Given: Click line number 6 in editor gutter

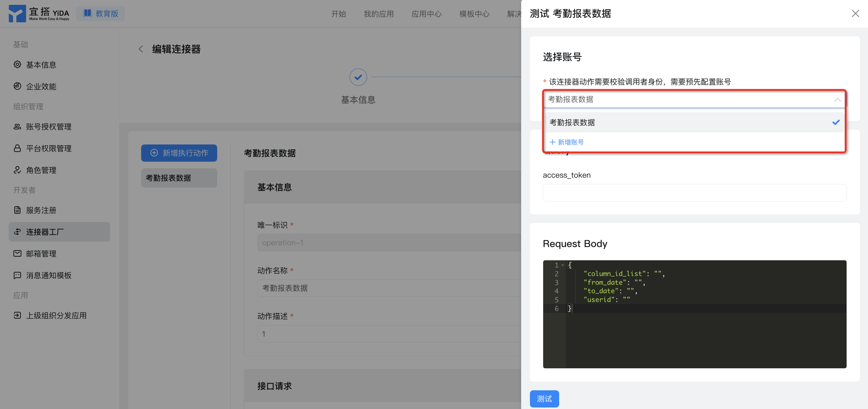Looking at the screenshot, I should 556,308.
